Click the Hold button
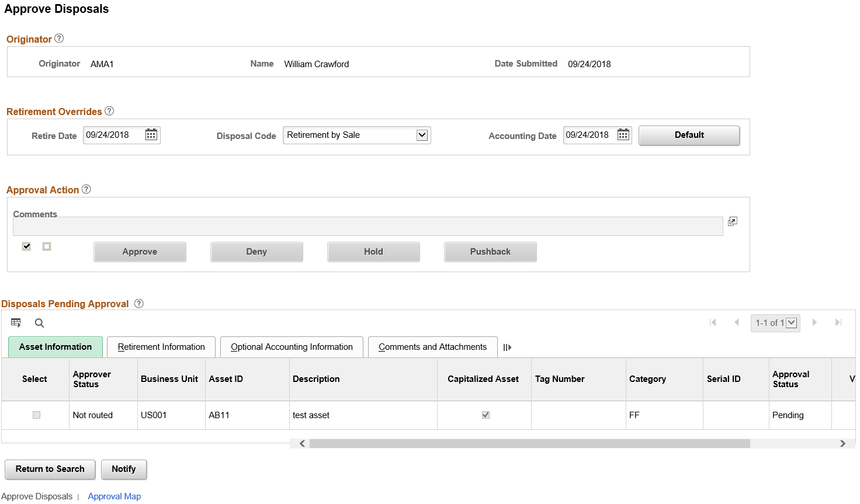 pyautogui.click(x=373, y=252)
